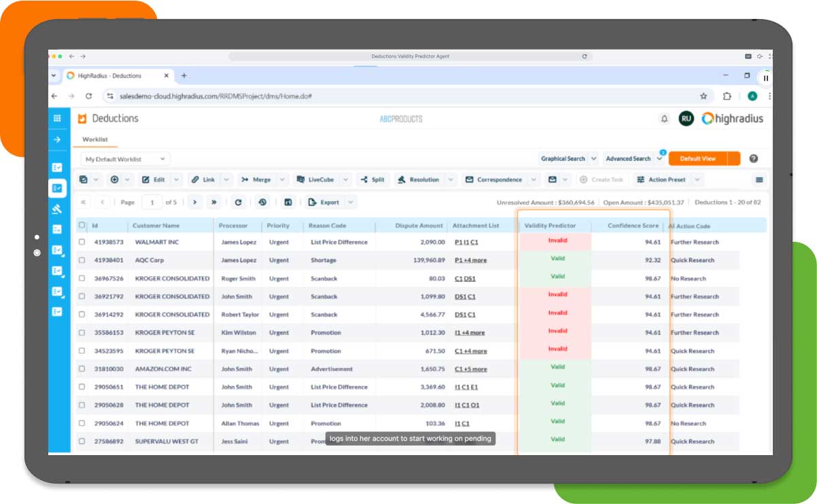Image resolution: width=817 pixels, height=504 pixels.
Task: Click the save icon beside Export
Action: click(288, 202)
